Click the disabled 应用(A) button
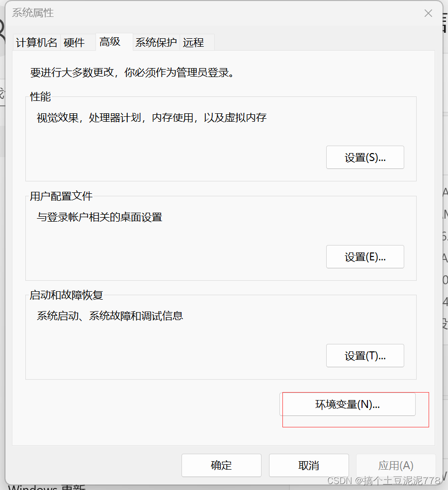 396,465
